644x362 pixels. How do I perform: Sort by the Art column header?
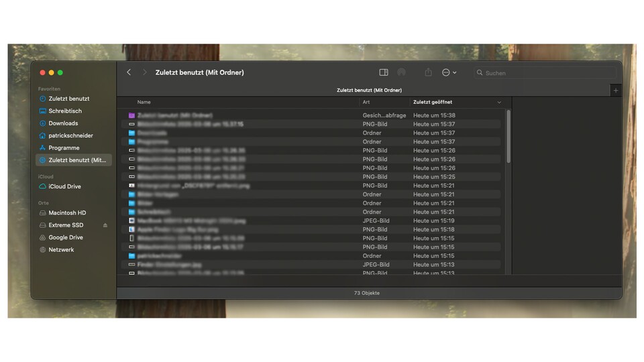[366, 102]
